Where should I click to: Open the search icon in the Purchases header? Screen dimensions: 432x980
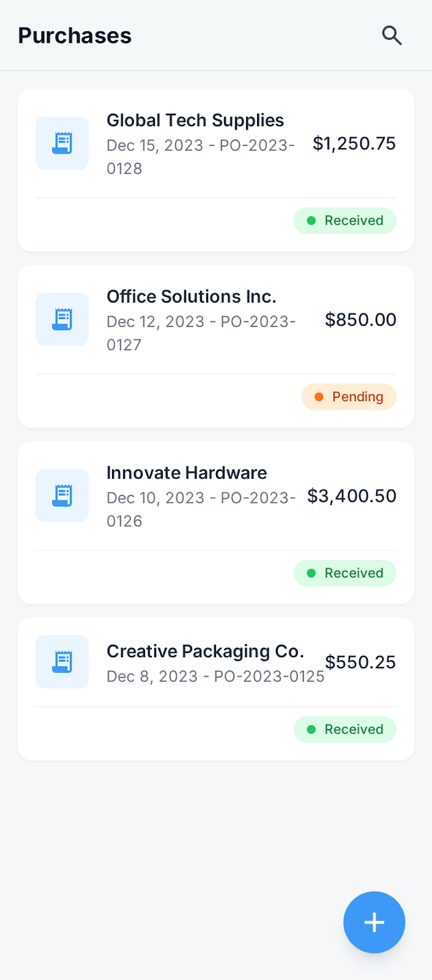392,36
